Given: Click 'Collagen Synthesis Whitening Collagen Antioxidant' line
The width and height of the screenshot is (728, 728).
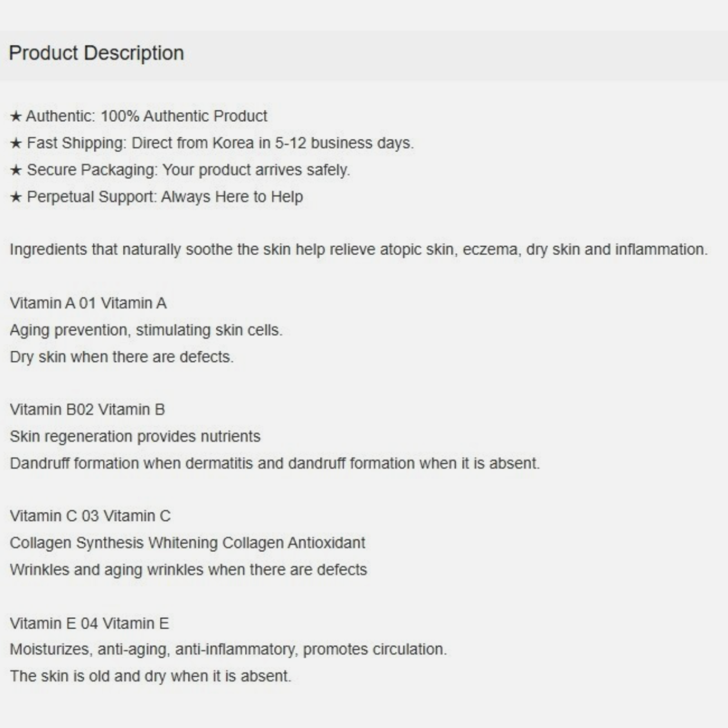Looking at the screenshot, I should click(x=187, y=543).
